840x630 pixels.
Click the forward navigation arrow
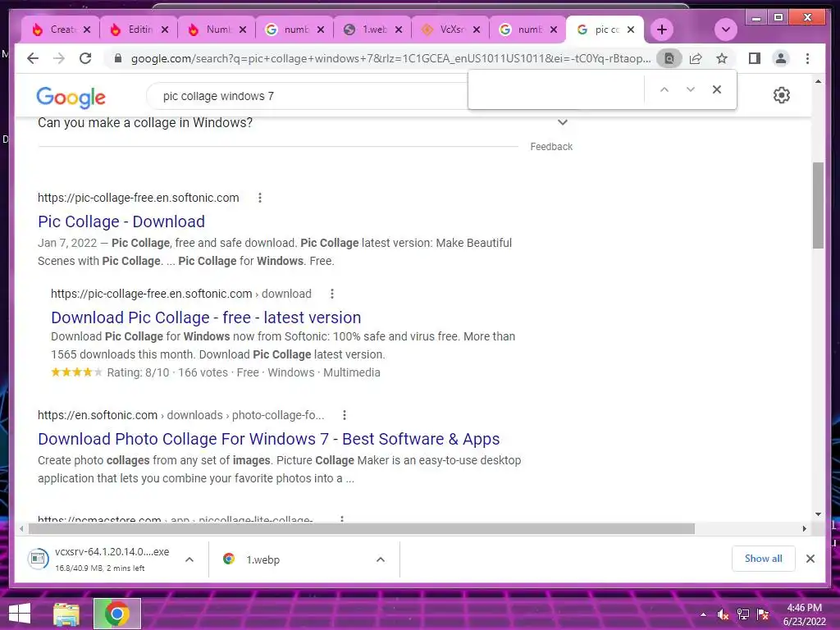pyautogui.click(x=59, y=58)
